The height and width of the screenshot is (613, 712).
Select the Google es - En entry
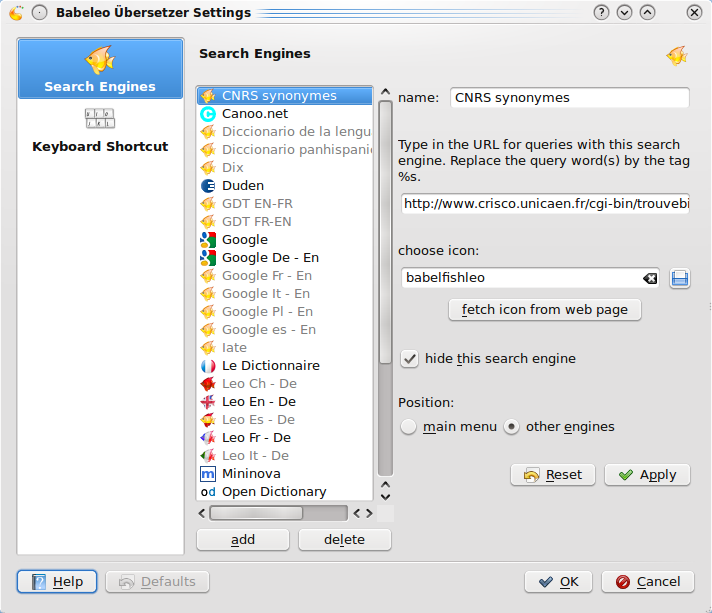(x=285, y=330)
